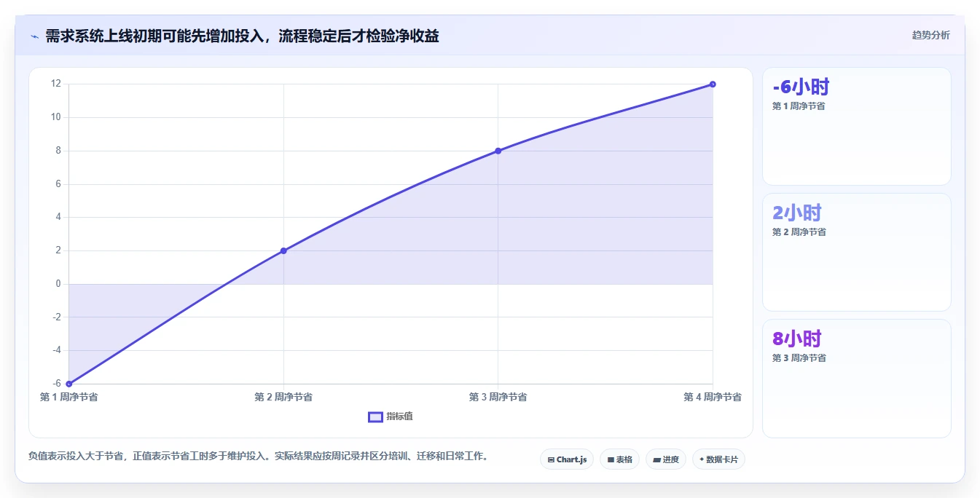The image size is (980, 498).
Task: Select the 进度 chip
Action: pos(666,459)
